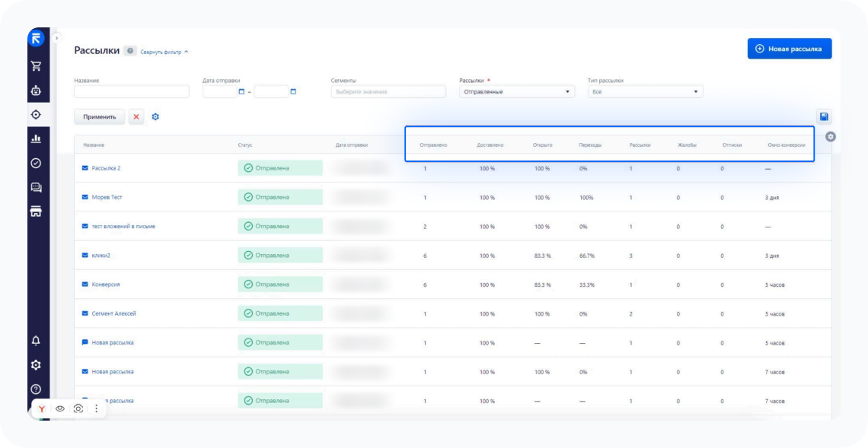Open the Сегмент Алексей mailing link

coord(114,313)
